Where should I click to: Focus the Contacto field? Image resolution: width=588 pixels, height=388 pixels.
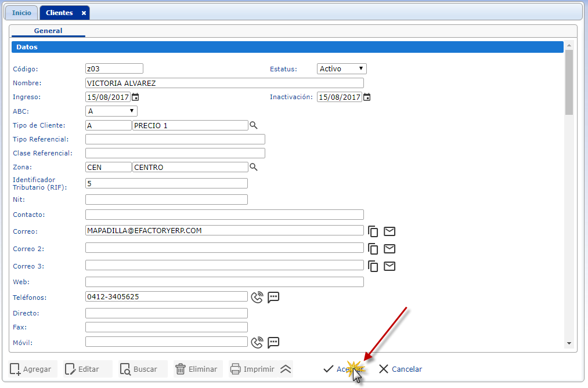pyautogui.click(x=224, y=215)
